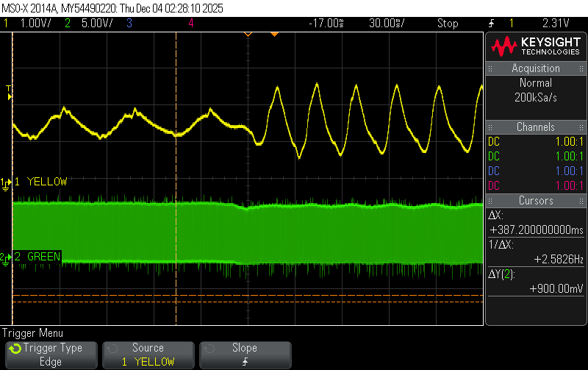Image resolution: width=588 pixels, height=370 pixels.
Task: Click channel 2 scale 5.00V/
Action: pyautogui.click(x=97, y=24)
